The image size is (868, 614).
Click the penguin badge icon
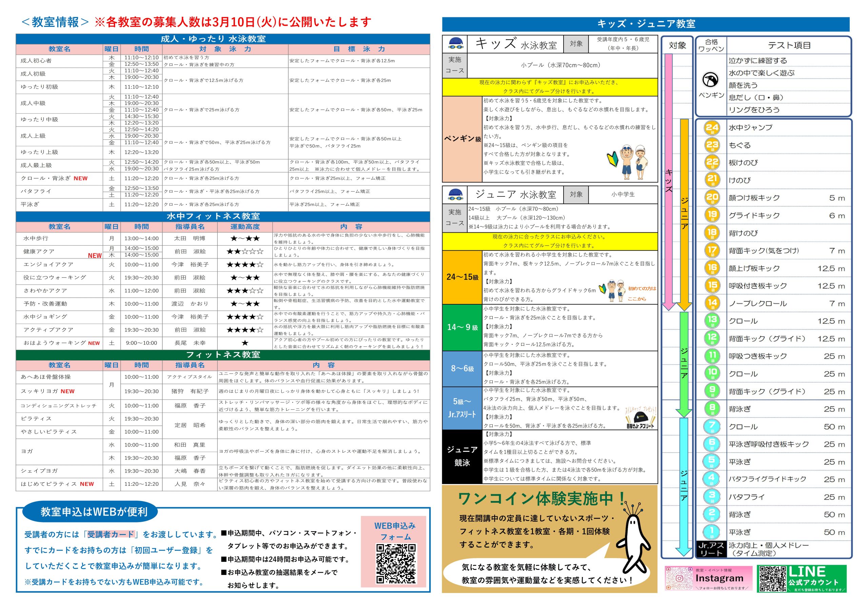pyautogui.click(x=710, y=80)
